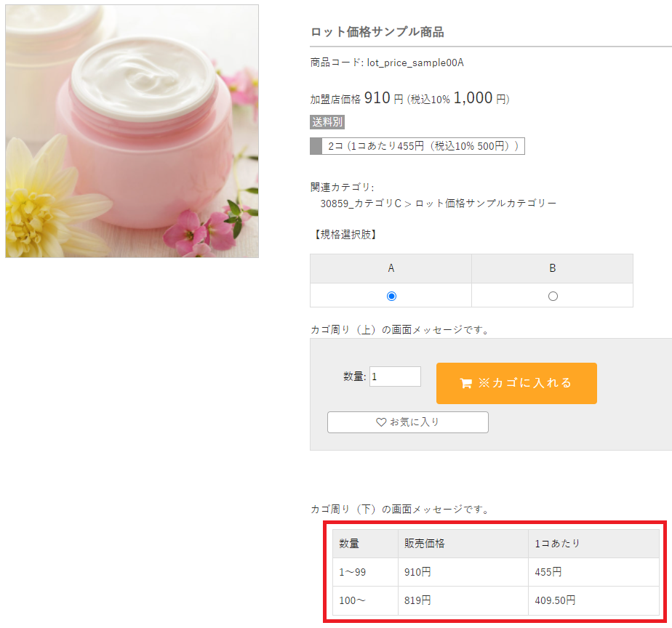The image size is (672, 628).
Task: Click the 送料別 shipping badge
Action: coord(327,122)
